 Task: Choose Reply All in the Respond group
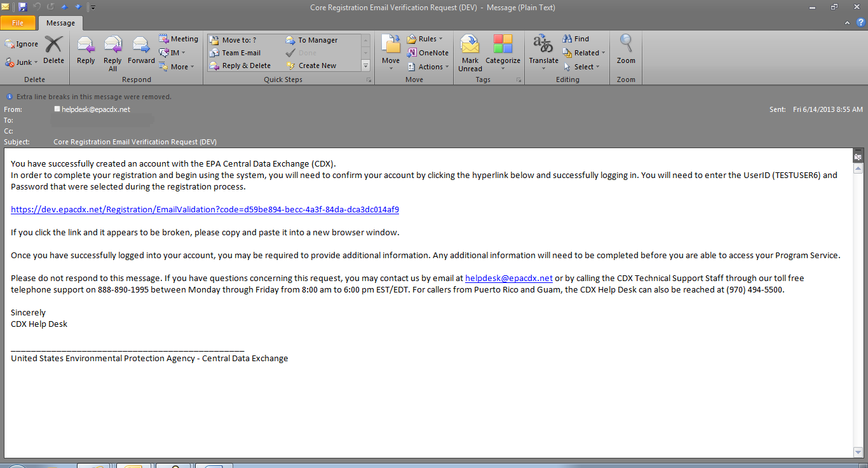[x=112, y=53]
